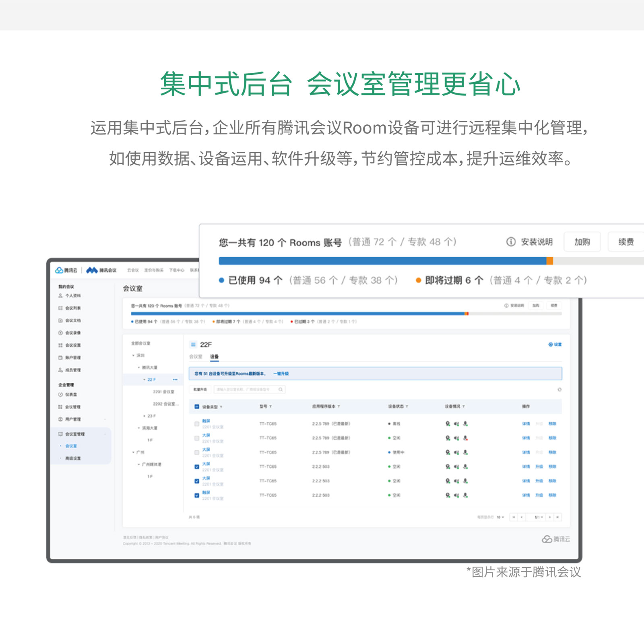The width and height of the screenshot is (644, 644).
Task: Open 高级设置 under 会议室管理
Action: (73, 458)
